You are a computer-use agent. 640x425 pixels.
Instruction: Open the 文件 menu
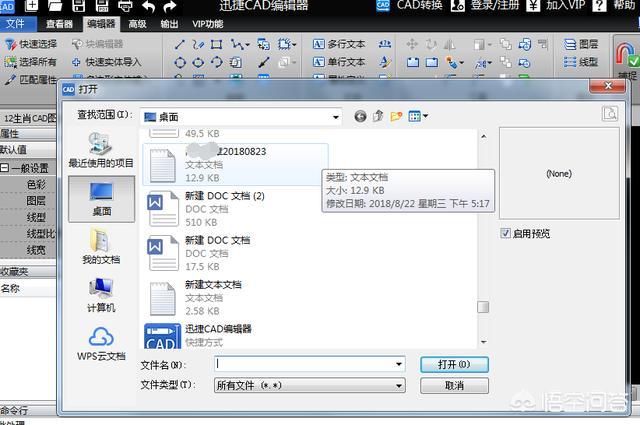[x=16, y=24]
